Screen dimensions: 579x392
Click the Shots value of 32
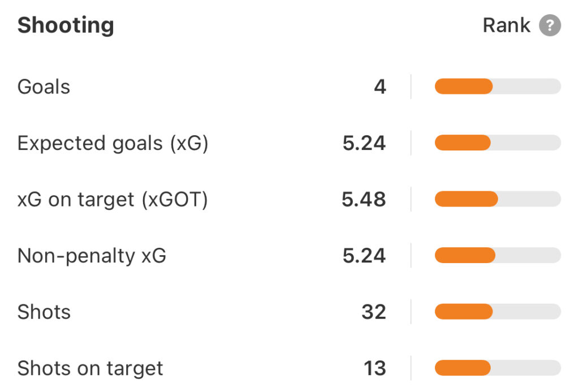point(374,312)
